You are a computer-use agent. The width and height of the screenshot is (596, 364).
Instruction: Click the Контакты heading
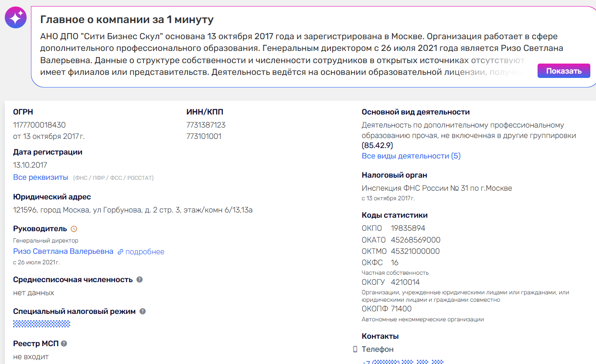[380, 336]
